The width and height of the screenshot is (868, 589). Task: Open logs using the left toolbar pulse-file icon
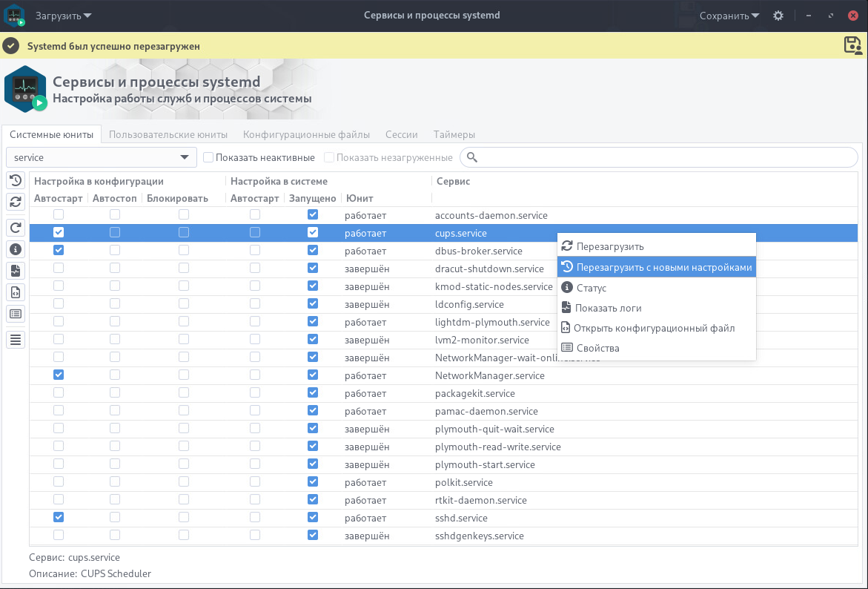16,271
